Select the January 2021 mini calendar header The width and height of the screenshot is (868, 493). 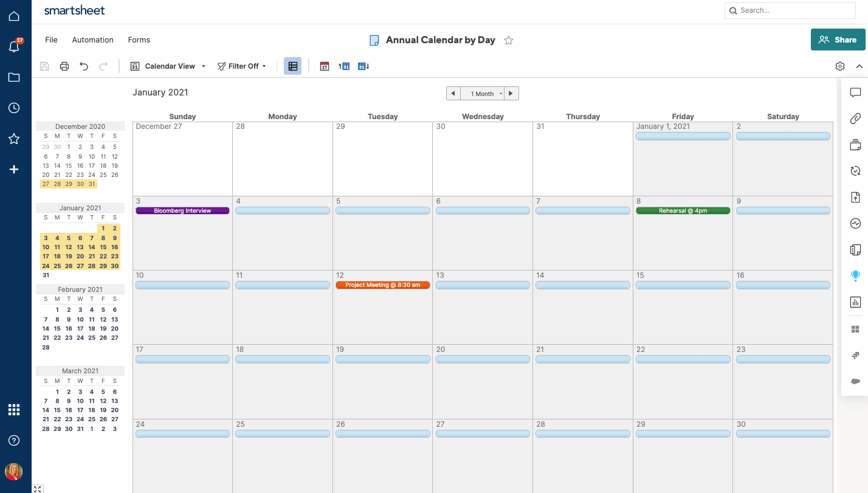pos(80,208)
